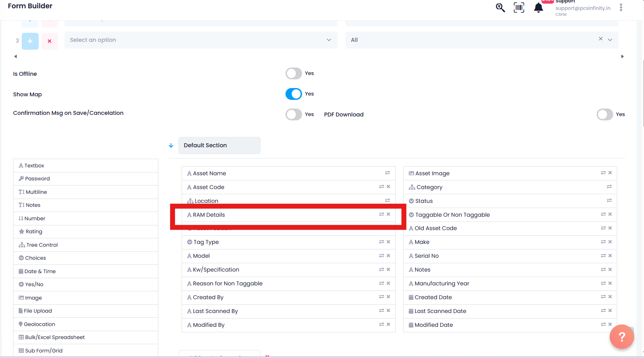Open the help question mark button
This screenshot has height=358, width=644.
click(621, 336)
